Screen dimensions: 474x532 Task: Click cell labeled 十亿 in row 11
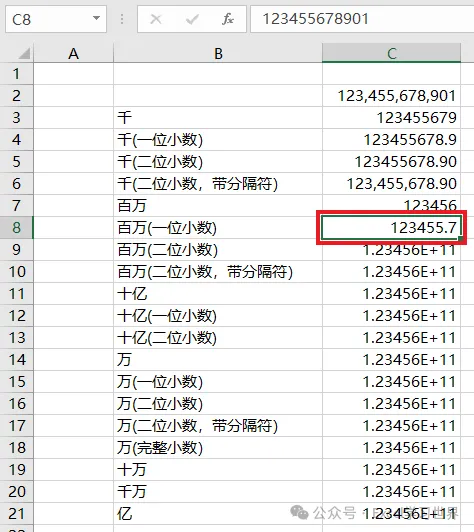click(218, 293)
